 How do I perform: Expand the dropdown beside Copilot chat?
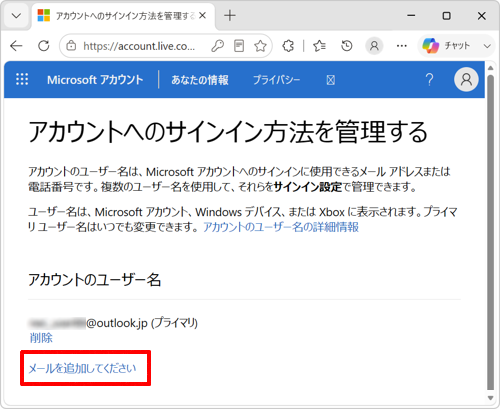coord(487,46)
